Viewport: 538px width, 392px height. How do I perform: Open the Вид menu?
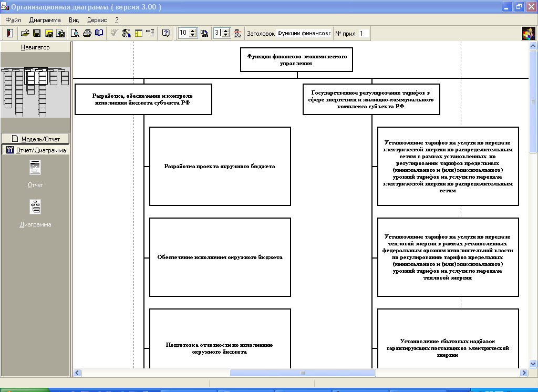(74, 20)
